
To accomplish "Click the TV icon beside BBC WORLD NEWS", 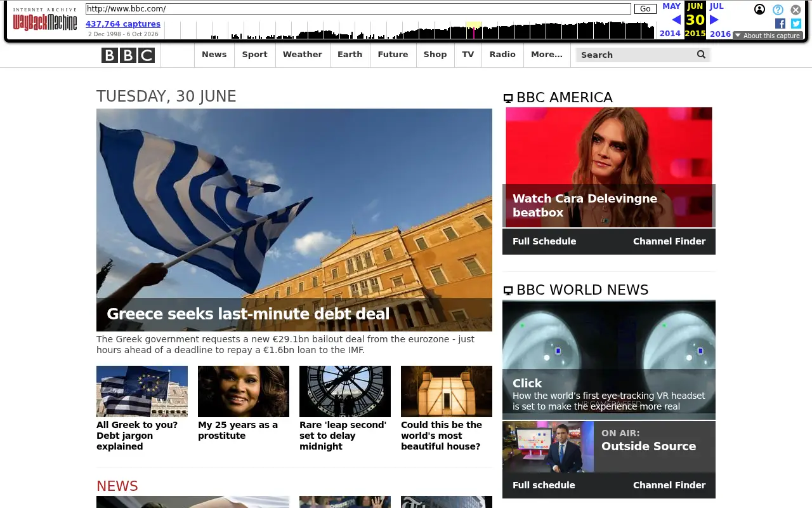I will click(508, 291).
